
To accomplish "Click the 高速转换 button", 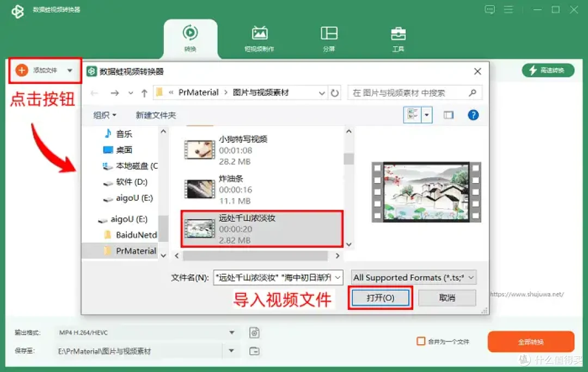I will (x=548, y=70).
